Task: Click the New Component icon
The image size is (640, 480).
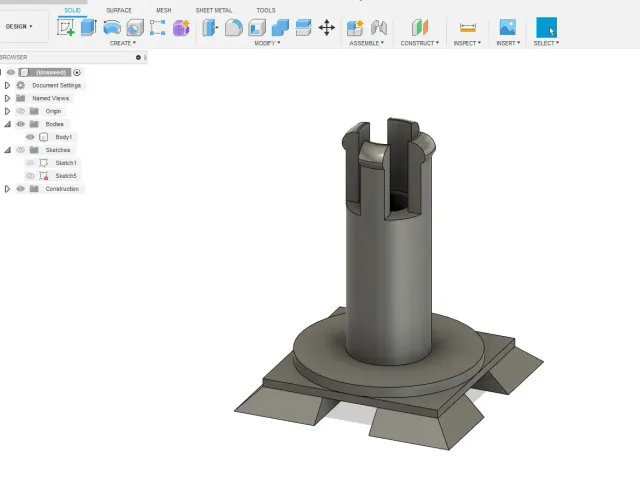Action: coord(355,28)
